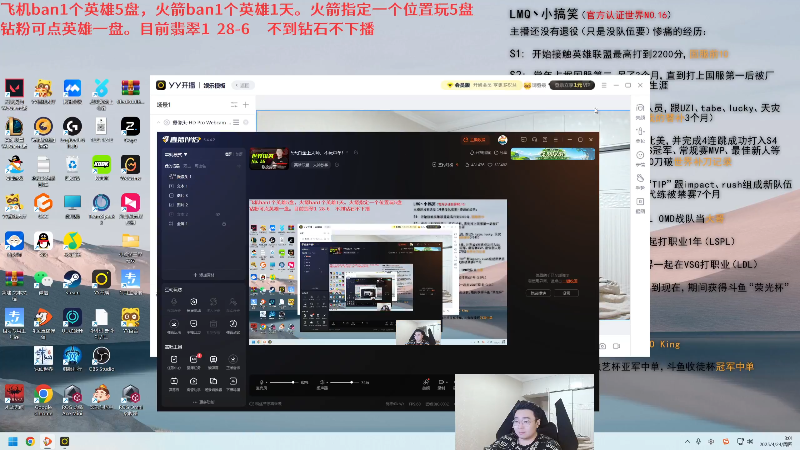
Task: Select second source row in Douyu list
Action: point(203,186)
